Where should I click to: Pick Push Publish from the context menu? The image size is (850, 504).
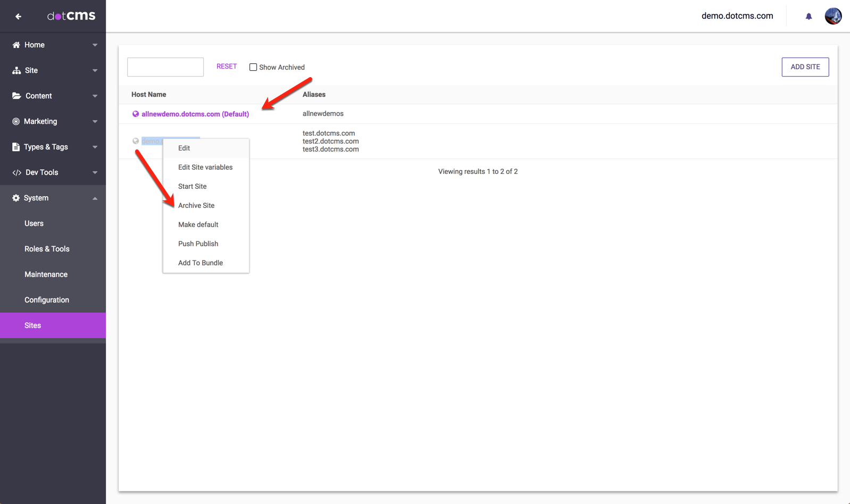(x=198, y=244)
